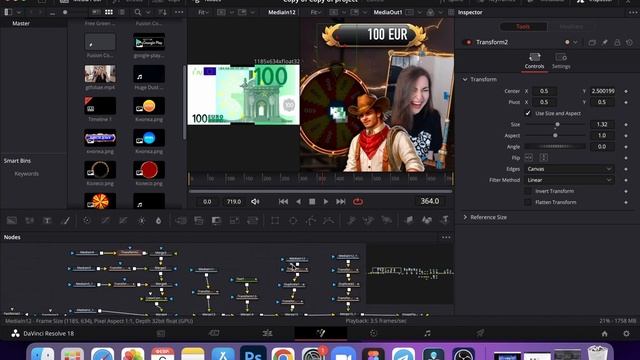
Task: Add a Rectangle mask from toolbar
Action: (x=275, y=220)
